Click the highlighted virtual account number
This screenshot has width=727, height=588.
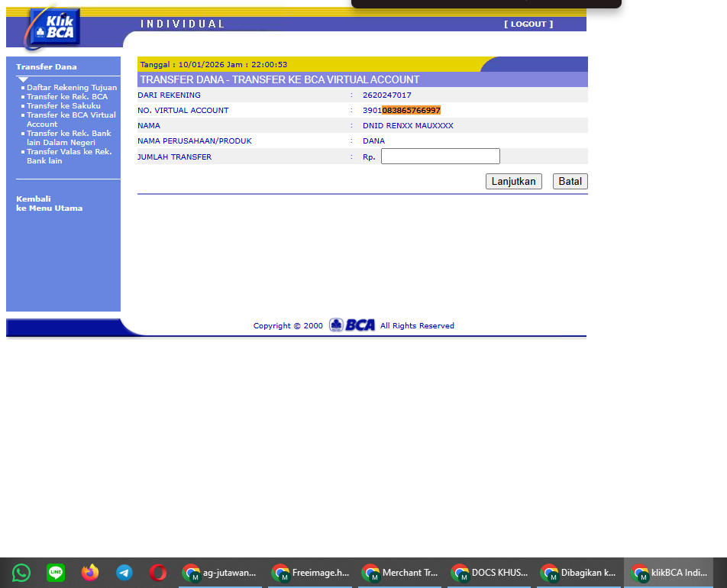(x=412, y=111)
